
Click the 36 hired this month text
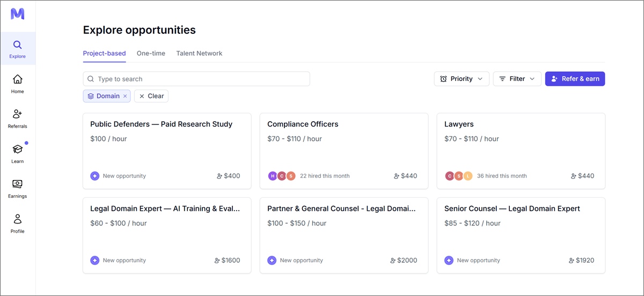click(x=502, y=176)
